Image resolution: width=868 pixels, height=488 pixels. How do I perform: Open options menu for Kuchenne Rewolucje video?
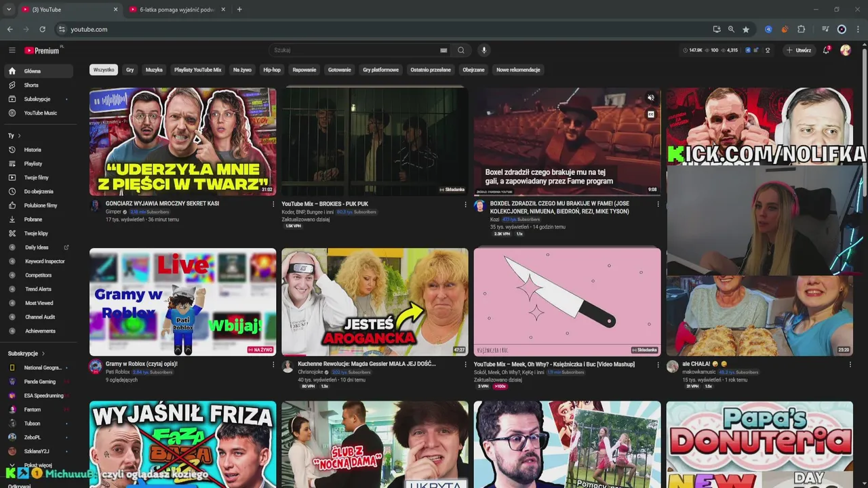click(465, 364)
